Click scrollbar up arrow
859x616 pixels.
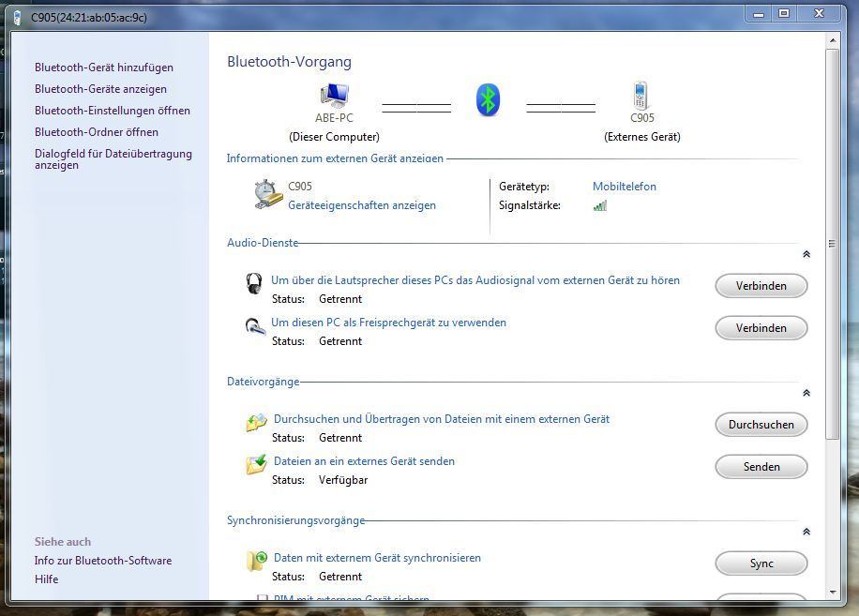pos(833,40)
